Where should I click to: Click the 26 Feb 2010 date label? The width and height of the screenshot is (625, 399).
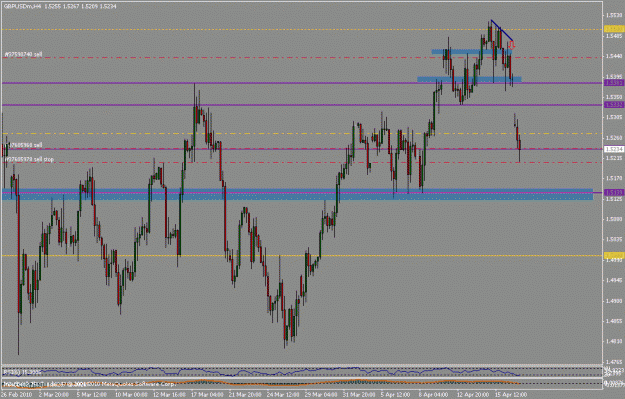pyautogui.click(x=16, y=395)
